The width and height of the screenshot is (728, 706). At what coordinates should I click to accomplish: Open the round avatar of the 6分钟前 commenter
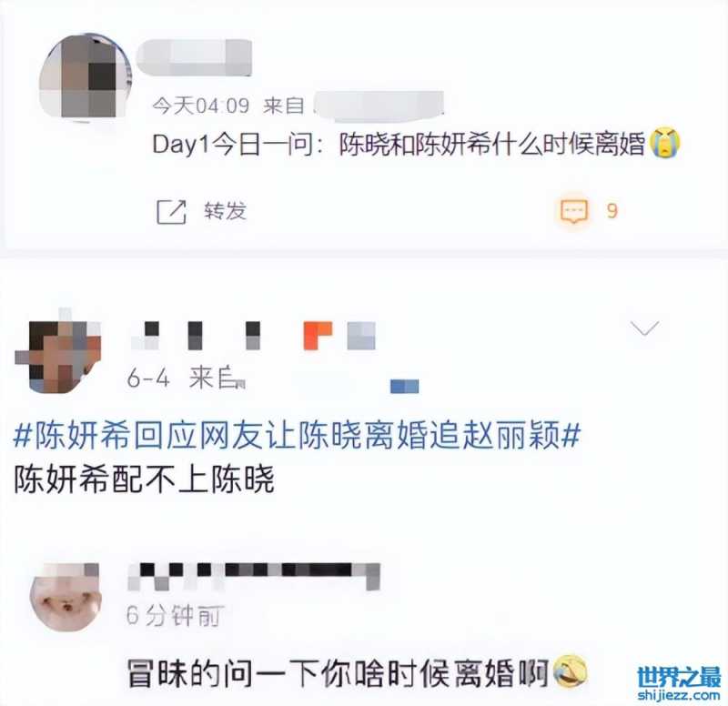coord(65,598)
